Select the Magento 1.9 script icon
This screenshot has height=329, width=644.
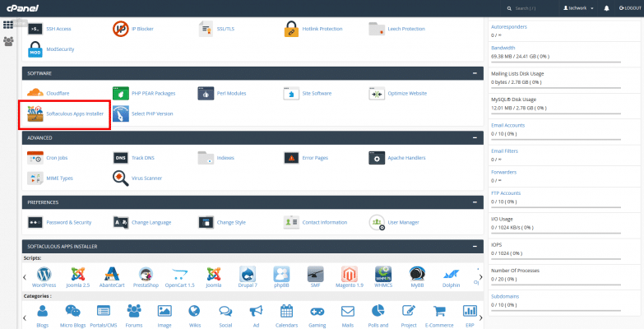(350, 275)
